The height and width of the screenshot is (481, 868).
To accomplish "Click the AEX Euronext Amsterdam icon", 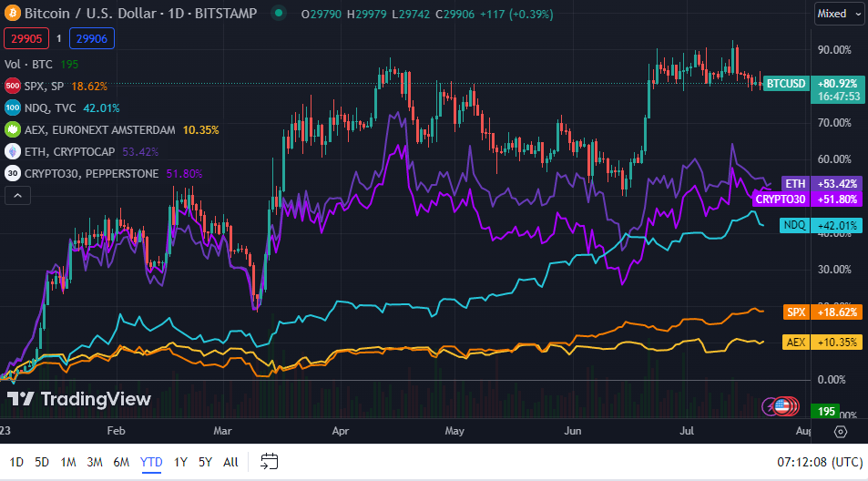I will 12,130.
